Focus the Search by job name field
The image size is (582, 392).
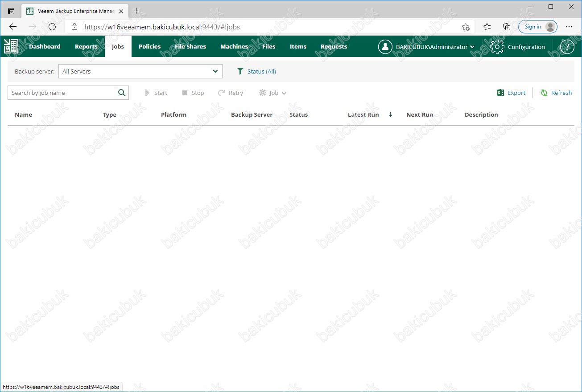[x=62, y=93]
